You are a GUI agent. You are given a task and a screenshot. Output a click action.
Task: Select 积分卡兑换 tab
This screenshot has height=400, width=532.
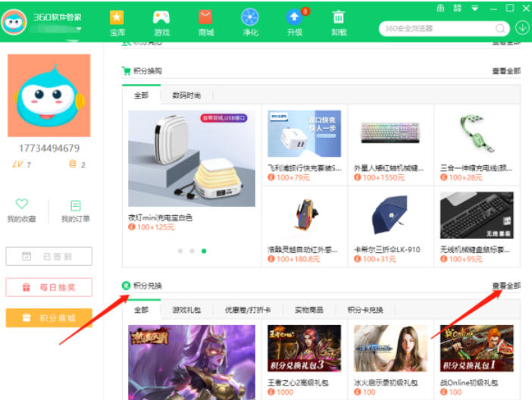(365, 310)
